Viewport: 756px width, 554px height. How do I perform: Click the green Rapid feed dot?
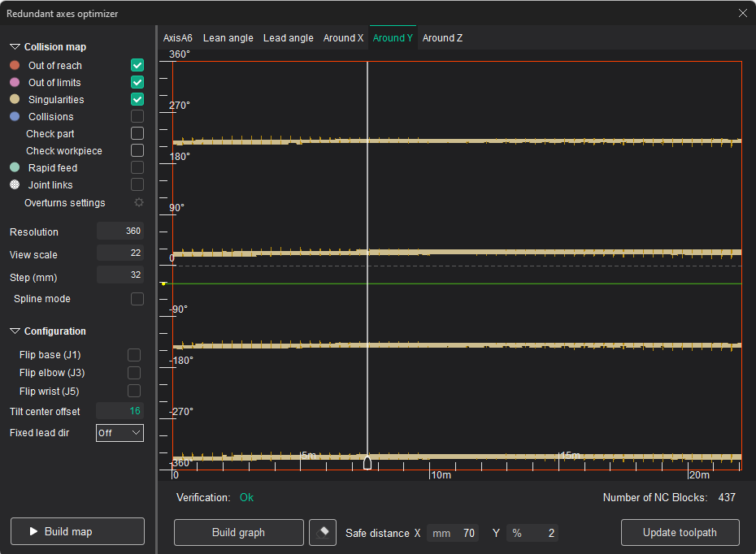tap(15, 168)
